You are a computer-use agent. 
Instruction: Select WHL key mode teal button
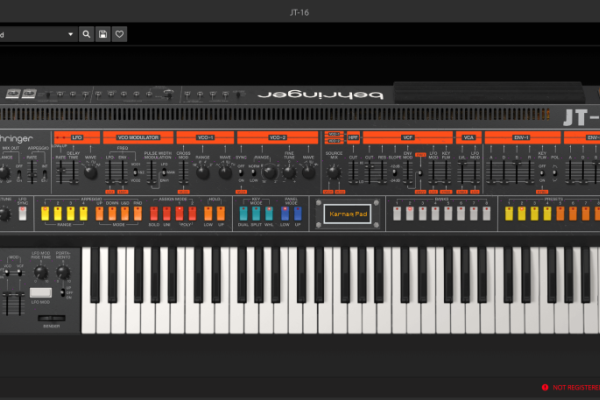point(269,214)
